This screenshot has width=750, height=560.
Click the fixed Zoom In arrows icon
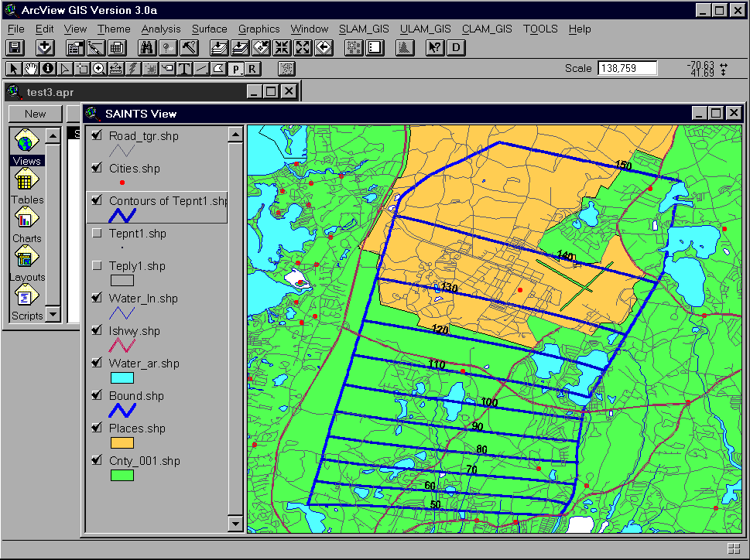(x=283, y=48)
